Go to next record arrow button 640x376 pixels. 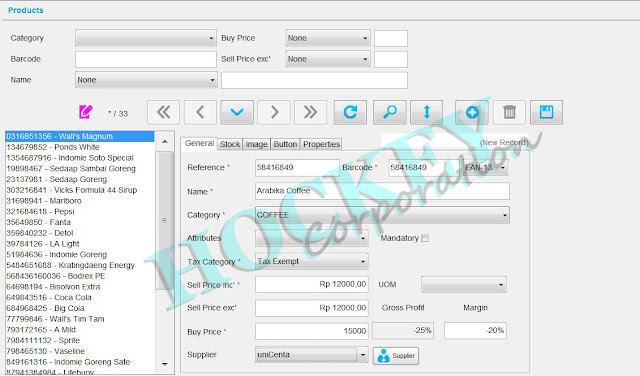pos(274,112)
